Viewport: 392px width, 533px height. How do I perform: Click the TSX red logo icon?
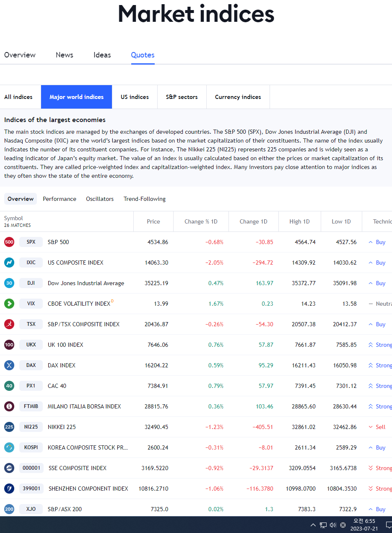[9, 324]
